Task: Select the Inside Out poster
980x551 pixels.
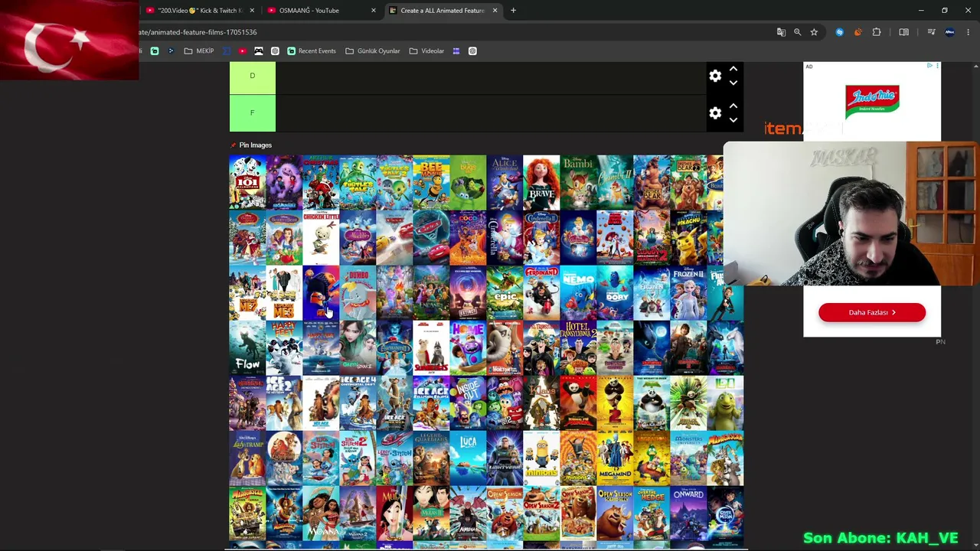Action: 468,403
